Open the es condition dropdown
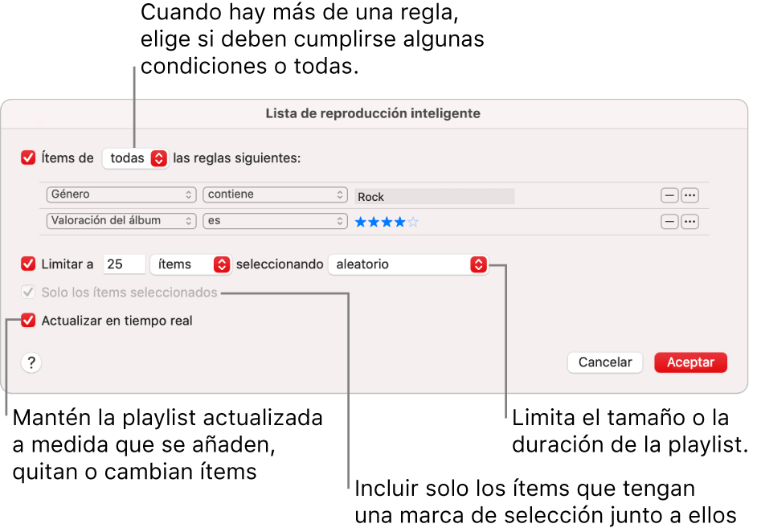Viewport: 757px width, 532px height. (x=275, y=221)
